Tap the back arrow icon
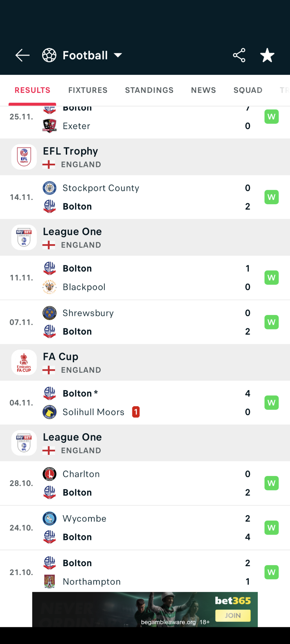Viewport: 290px width, 644px height. [22, 55]
